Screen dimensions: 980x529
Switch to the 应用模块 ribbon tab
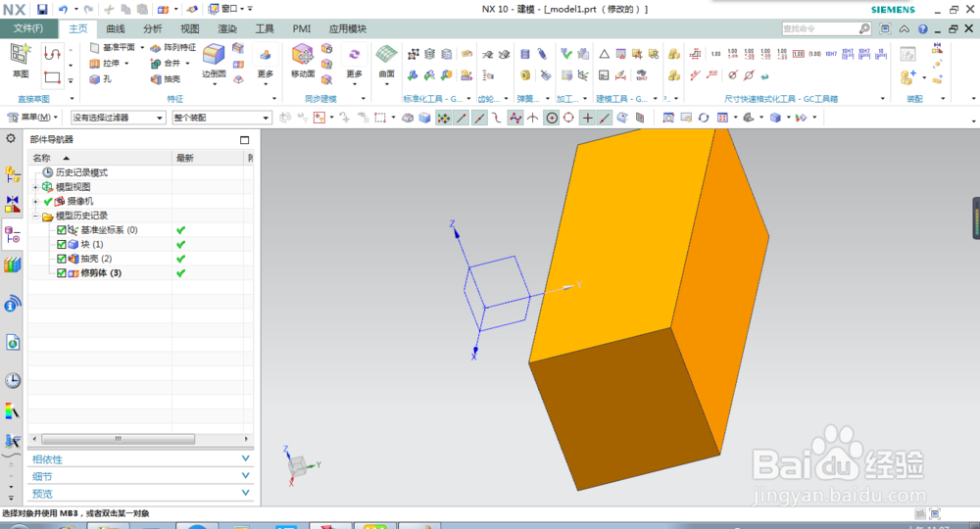[x=348, y=28]
